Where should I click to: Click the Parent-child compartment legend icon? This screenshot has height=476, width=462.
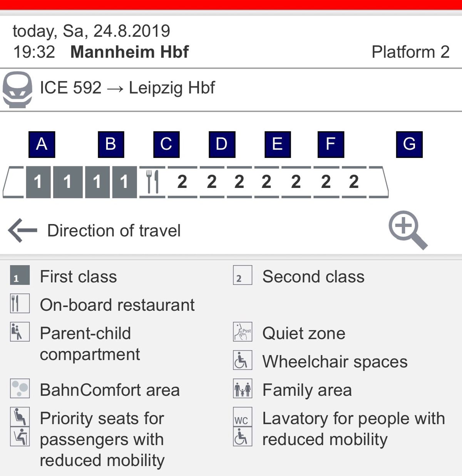click(x=20, y=332)
